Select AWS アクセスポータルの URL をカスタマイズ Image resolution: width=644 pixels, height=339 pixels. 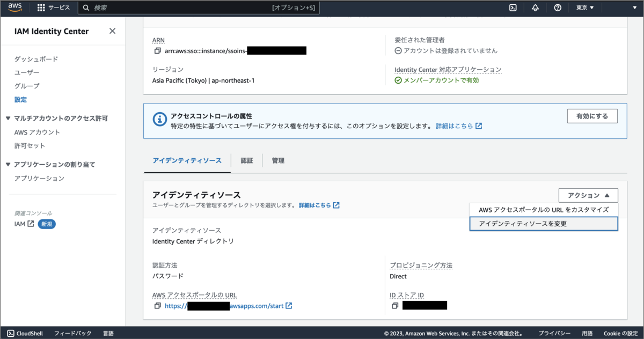(x=544, y=210)
